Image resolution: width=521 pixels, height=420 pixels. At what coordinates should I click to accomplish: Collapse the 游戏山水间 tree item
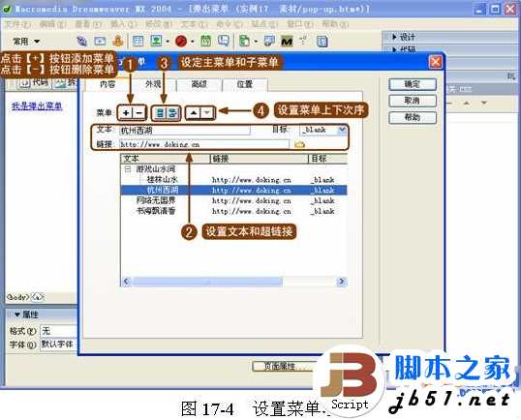(128, 169)
